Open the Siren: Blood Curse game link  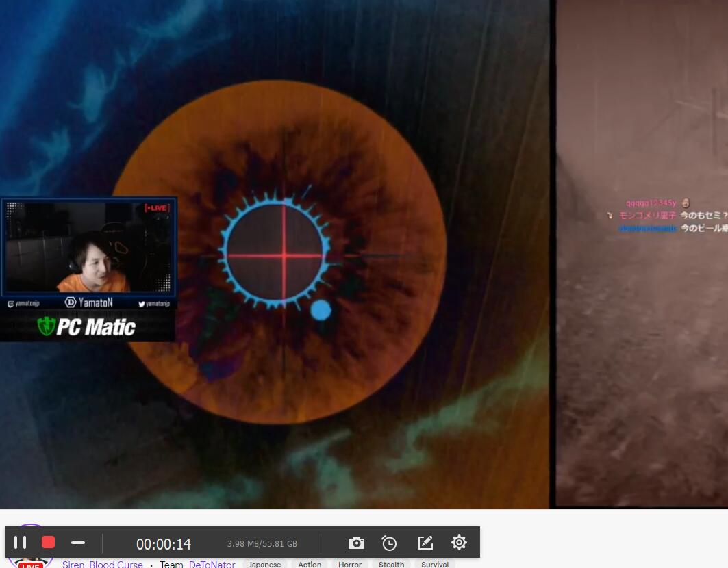pyautogui.click(x=103, y=564)
